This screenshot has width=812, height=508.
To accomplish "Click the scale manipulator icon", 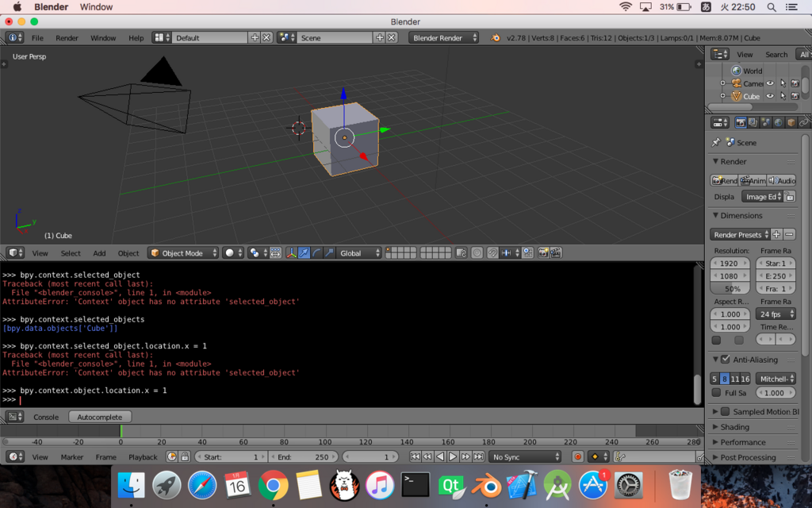I will [x=329, y=253].
